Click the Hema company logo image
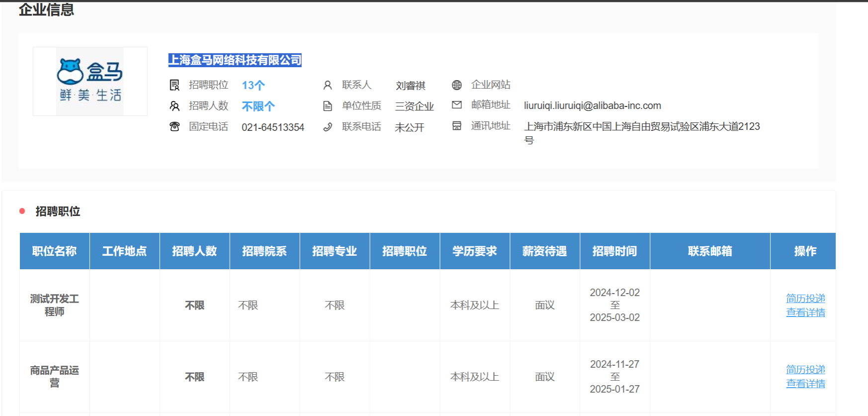This screenshot has width=868, height=416. [90, 81]
